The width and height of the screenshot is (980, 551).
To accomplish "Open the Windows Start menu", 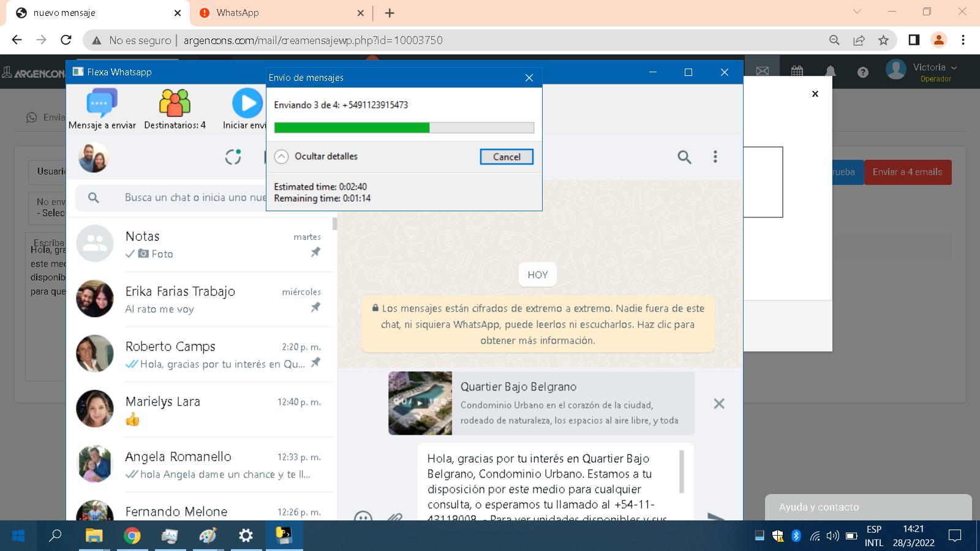I will click(18, 536).
